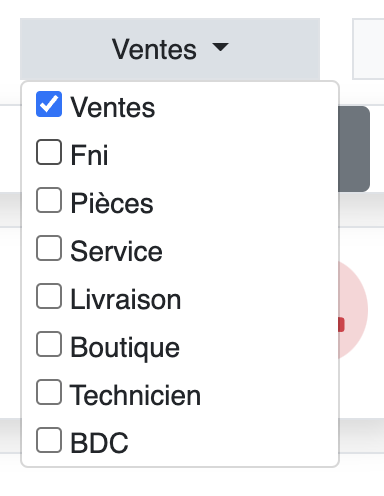384x496 pixels.
Task: Choose the Livraison label text in list
Action: (126, 299)
